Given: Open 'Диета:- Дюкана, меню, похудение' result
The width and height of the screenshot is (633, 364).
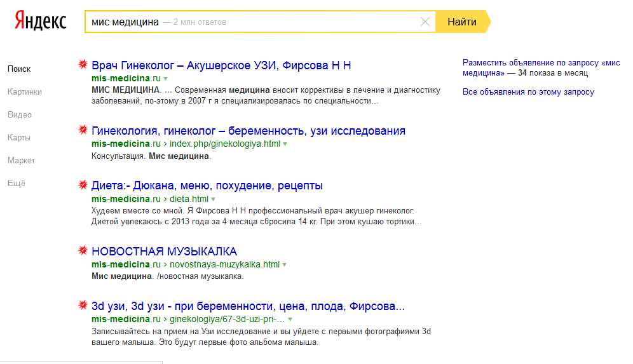Looking at the screenshot, I should point(207,185).
